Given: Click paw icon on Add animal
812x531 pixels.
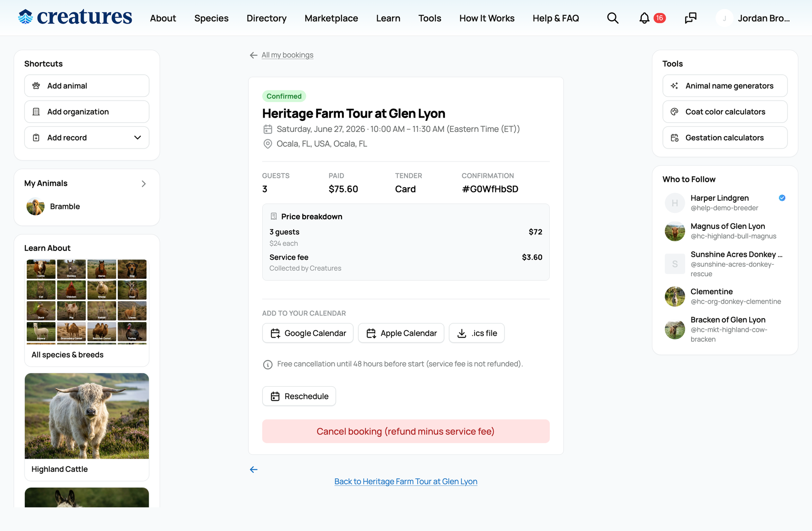Looking at the screenshot, I should point(36,86).
